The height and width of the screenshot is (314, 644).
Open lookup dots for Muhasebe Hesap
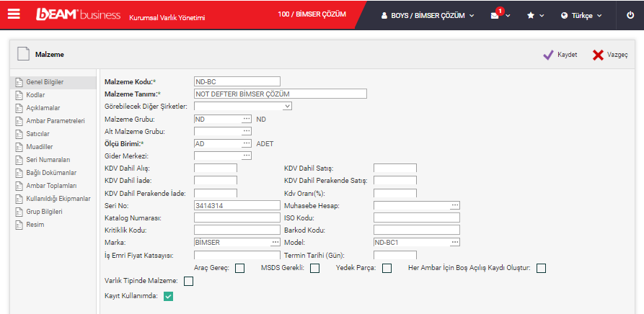pos(454,205)
